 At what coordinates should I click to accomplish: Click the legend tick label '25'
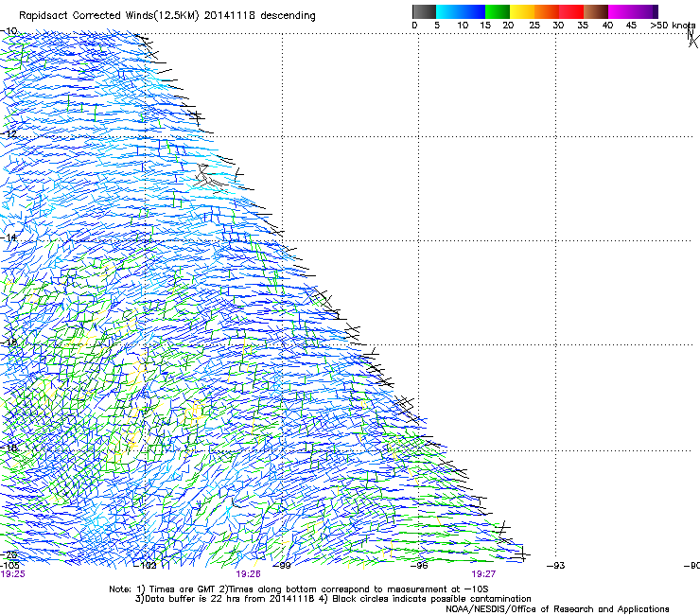point(534,26)
